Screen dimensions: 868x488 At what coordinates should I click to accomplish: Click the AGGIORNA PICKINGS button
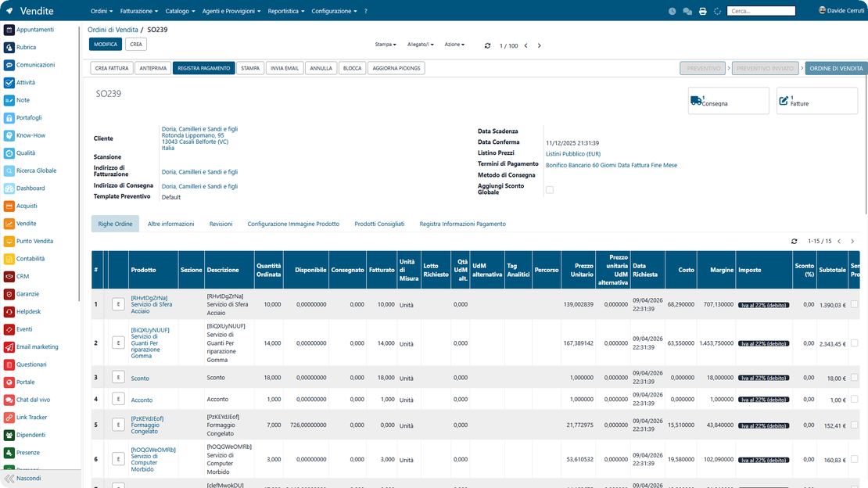click(x=396, y=68)
